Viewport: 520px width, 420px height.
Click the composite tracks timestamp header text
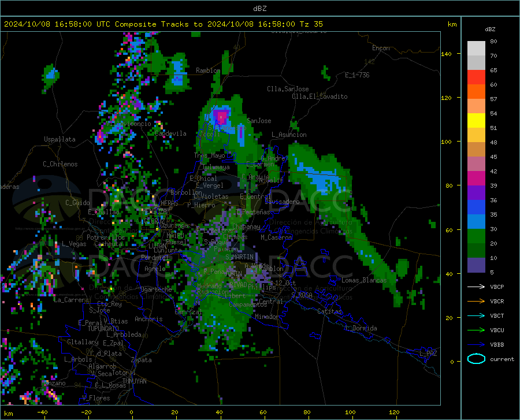(x=163, y=24)
